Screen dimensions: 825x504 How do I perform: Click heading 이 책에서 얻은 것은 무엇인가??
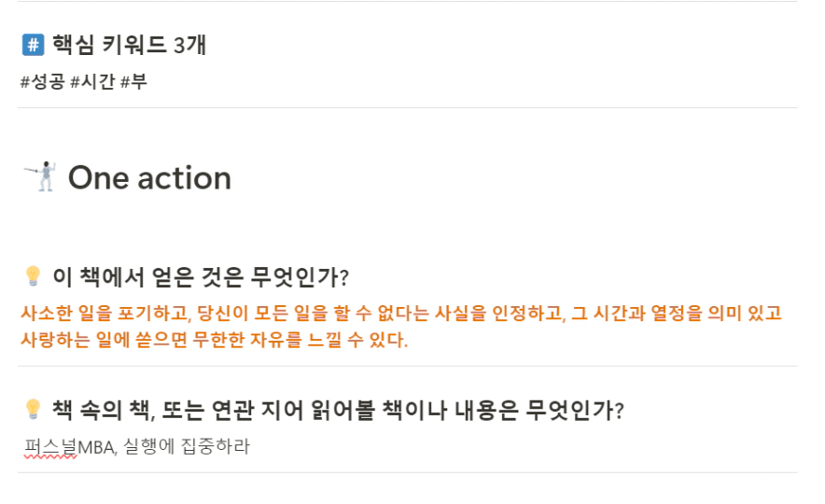coord(201,276)
